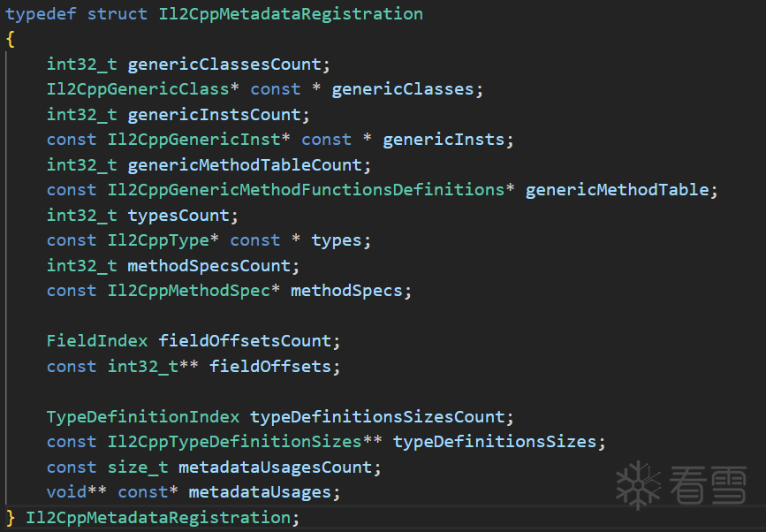Screen dimensions: 766x532
Task: Click the Il2CppType type name
Action: click(158, 240)
